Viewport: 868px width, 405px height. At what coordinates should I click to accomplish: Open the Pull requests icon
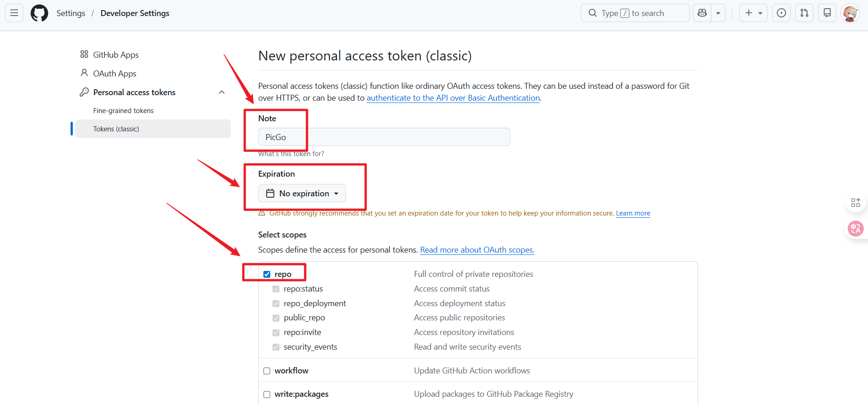804,13
